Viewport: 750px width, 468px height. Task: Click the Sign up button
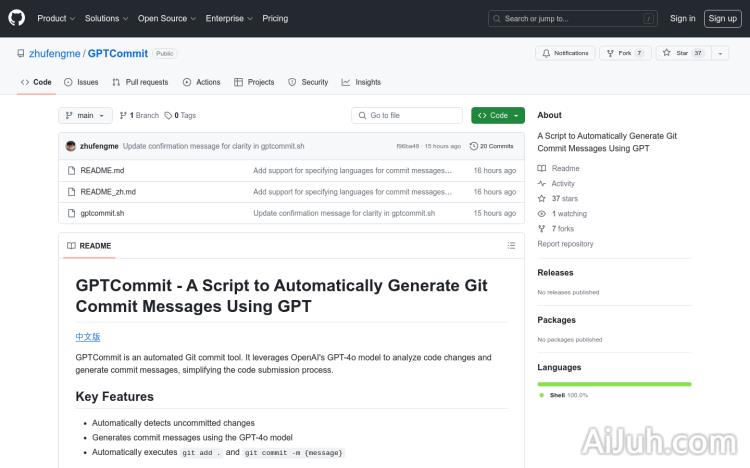pos(722,19)
